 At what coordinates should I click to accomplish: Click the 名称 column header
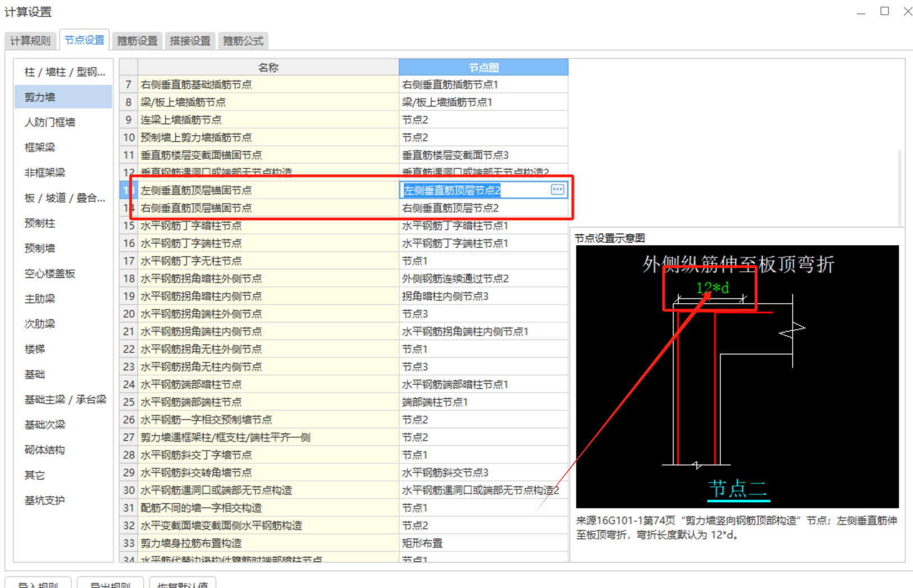click(x=268, y=67)
